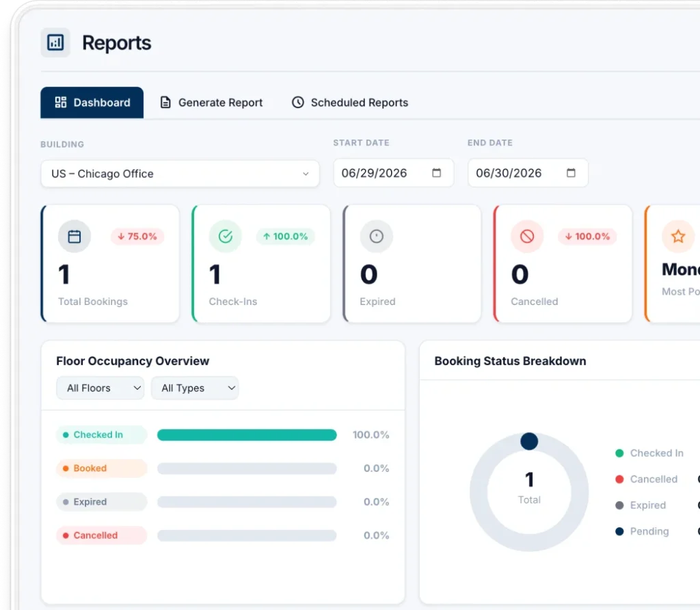
Task: Click the Dashboard grid icon
Action: point(61,103)
